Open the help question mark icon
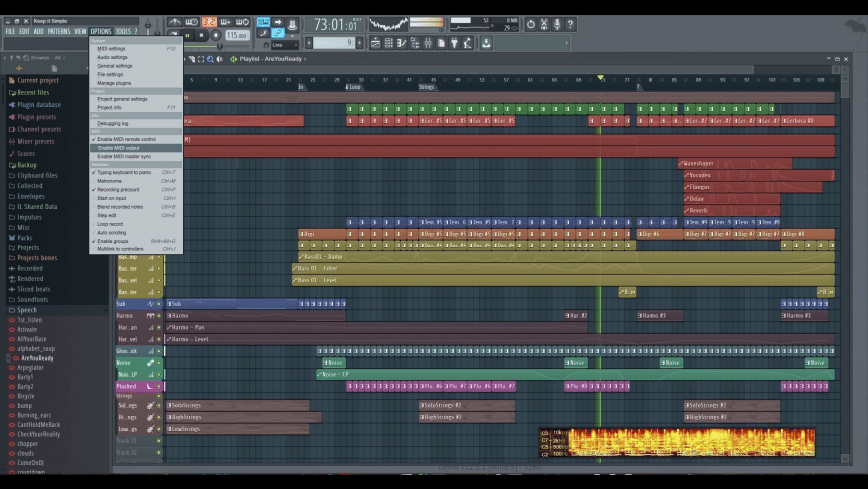This screenshot has height=489, width=868. [x=572, y=24]
